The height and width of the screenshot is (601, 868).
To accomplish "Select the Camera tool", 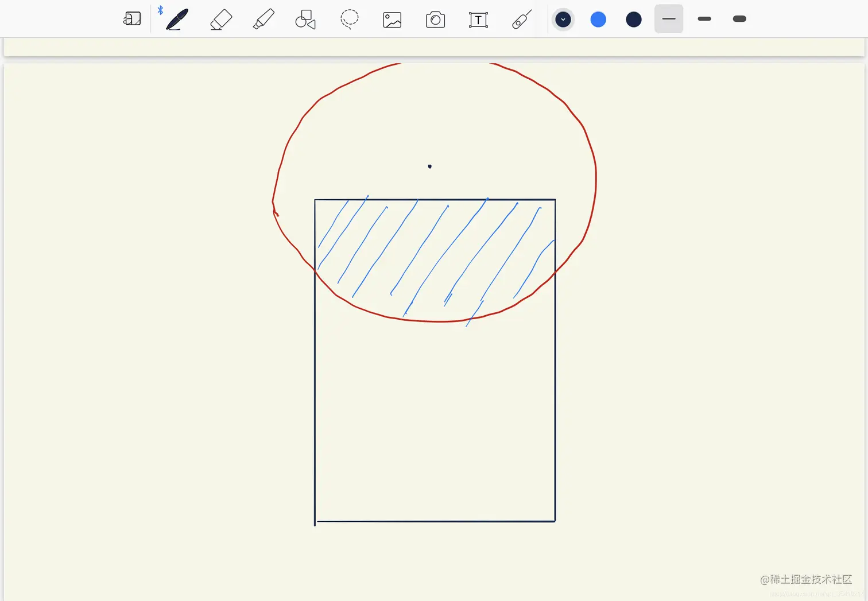I will pyautogui.click(x=435, y=19).
